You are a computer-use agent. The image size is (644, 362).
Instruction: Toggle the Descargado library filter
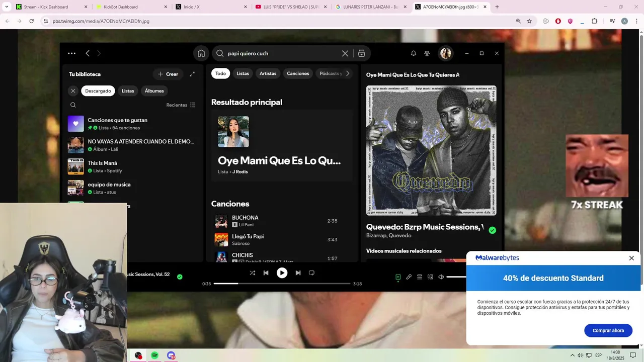point(98,91)
